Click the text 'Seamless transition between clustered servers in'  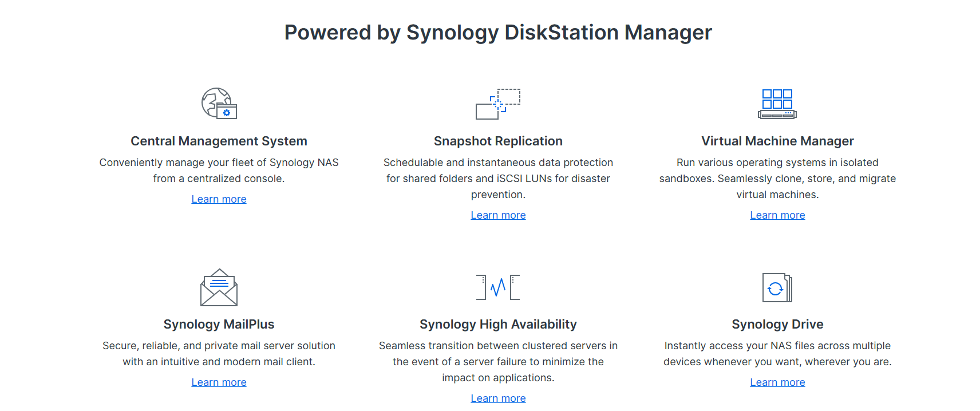(498, 346)
